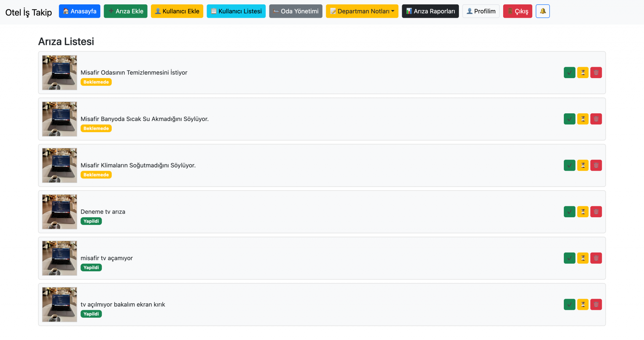The image size is (644, 340).
Task: Delete the 'Misafir Odasının Temizlenmesini İstiyor' entry
Action: point(596,72)
